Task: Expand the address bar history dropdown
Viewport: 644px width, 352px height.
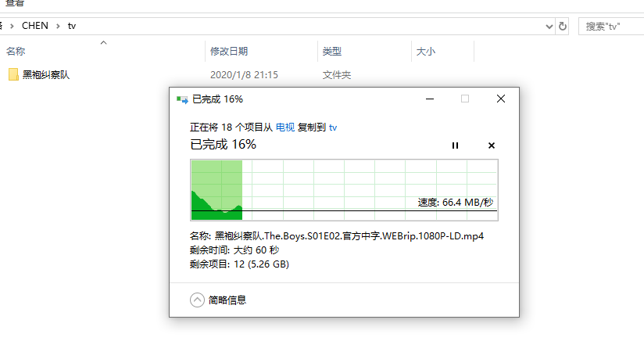Action: 549,27
